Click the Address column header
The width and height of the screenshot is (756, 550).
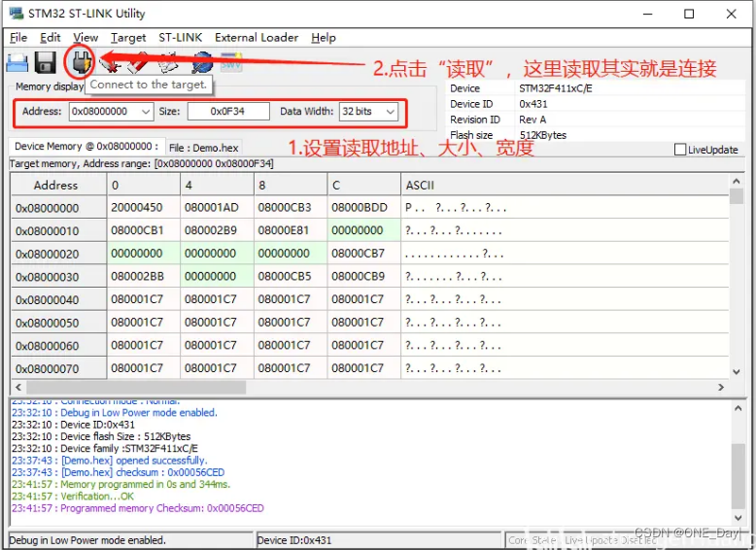pyautogui.click(x=59, y=185)
